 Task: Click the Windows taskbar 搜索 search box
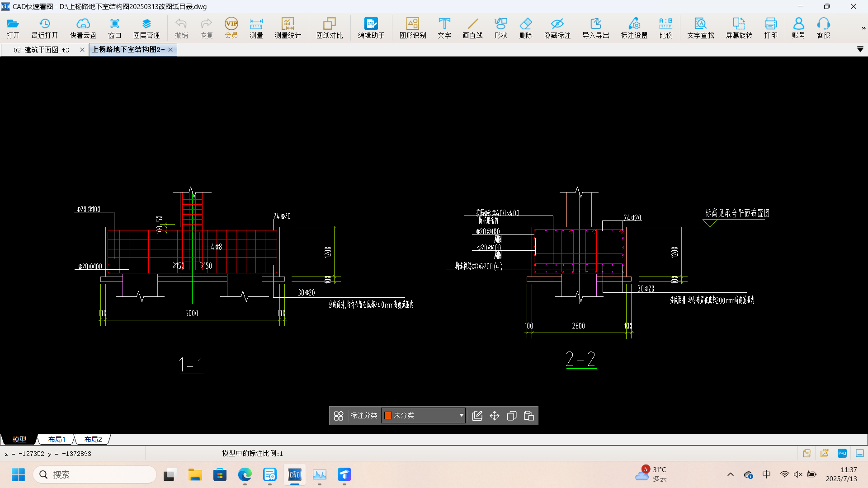point(95,474)
